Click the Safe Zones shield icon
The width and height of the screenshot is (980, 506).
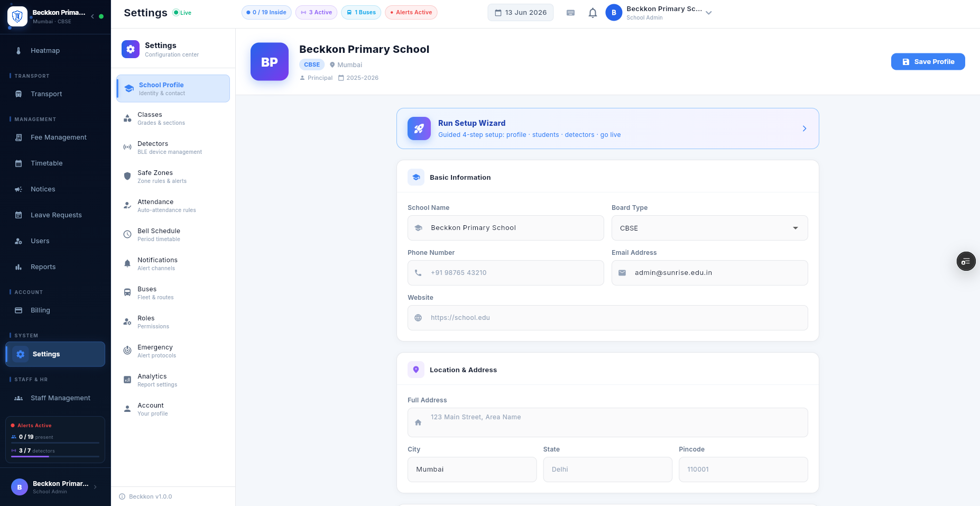(127, 177)
